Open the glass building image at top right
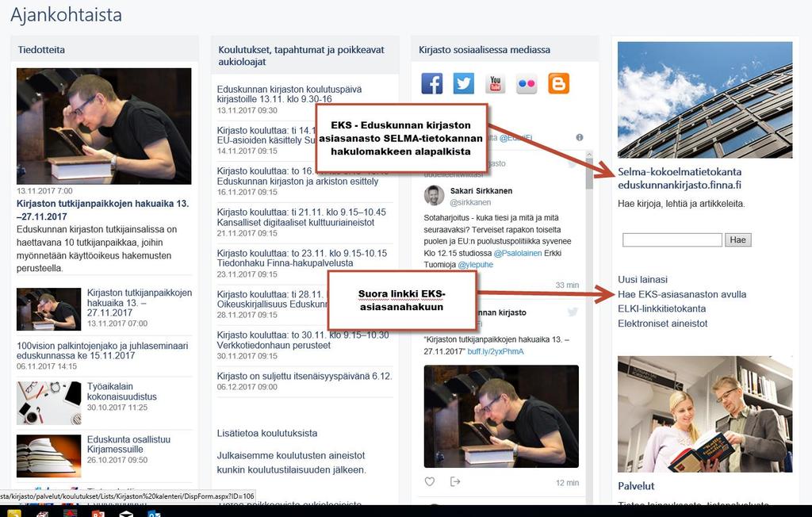The height and width of the screenshot is (517, 812). (x=705, y=99)
